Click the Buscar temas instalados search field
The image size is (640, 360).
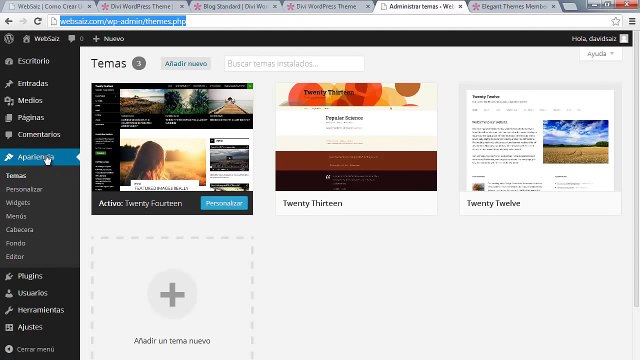coord(294,64)
